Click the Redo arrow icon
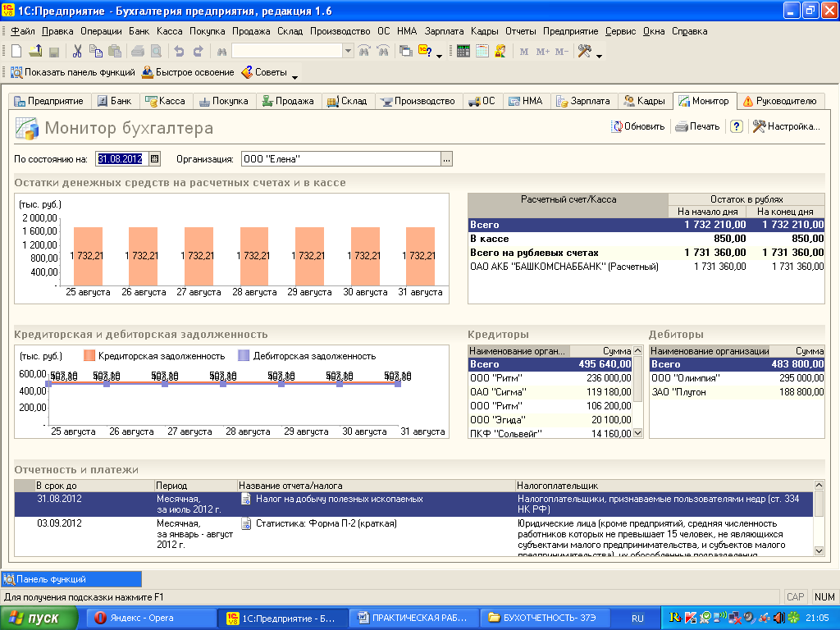 199,52
